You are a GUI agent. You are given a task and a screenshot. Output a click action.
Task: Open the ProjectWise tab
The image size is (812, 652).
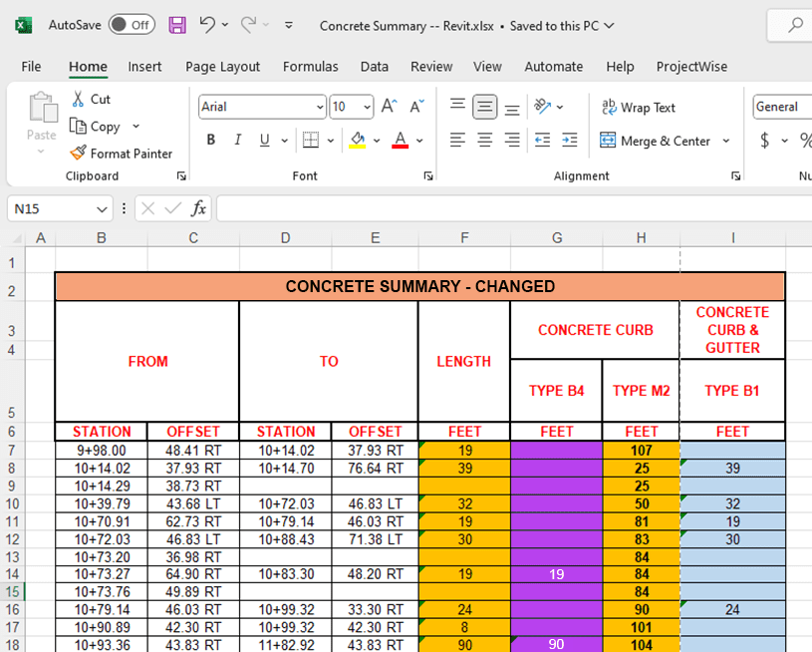pos(691,67)
